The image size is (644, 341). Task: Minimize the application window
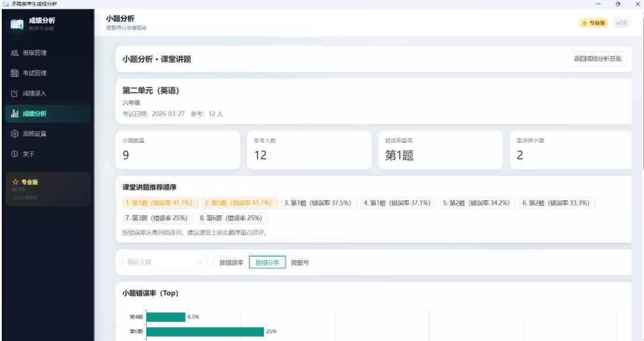[598, 4]
